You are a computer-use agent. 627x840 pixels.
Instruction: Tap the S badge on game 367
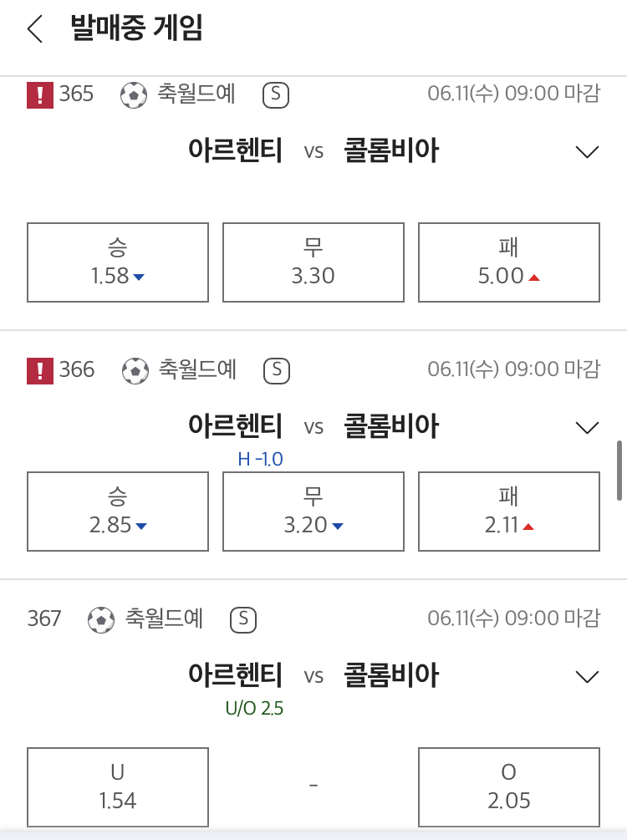(243, 620)
